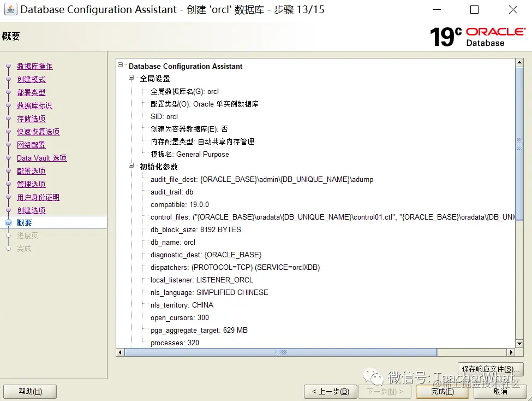Collapse the 全局设置 tree section
532x401 pixels.
[131, 78]
